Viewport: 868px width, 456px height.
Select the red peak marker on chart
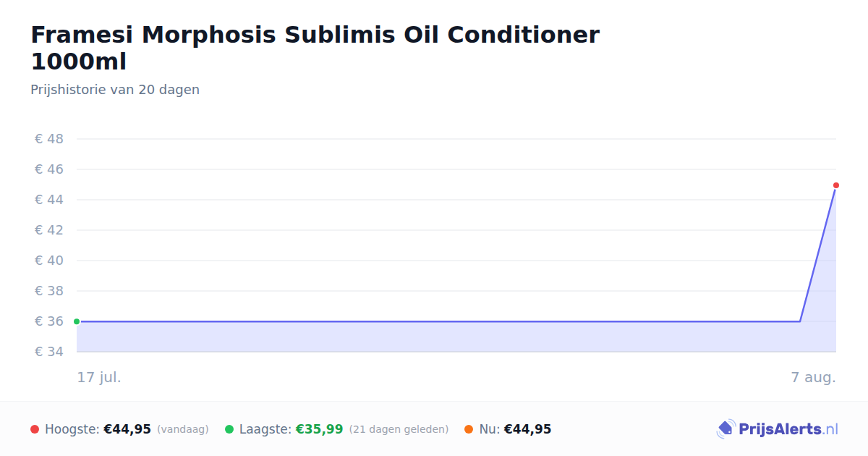click(x=835, y=185)
